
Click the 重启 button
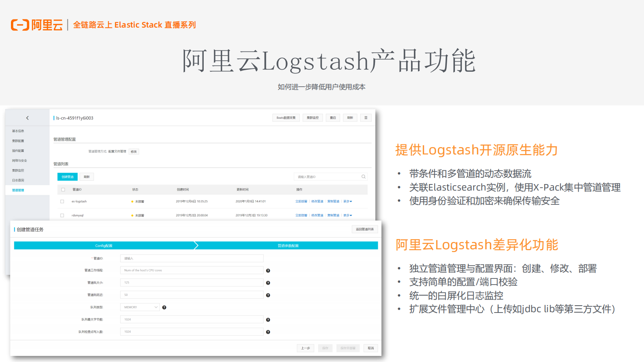click(333, 118)
